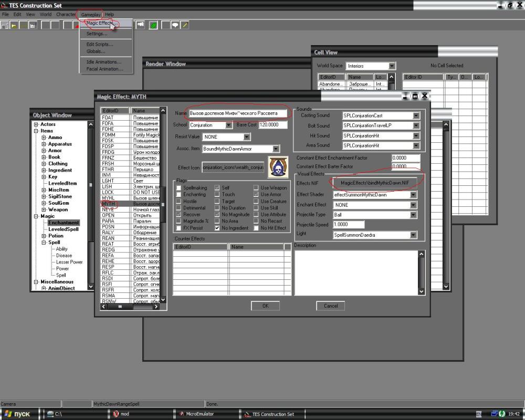Enable the Enchanting flag
Screen dimensions: 525x420
point(179,195)
